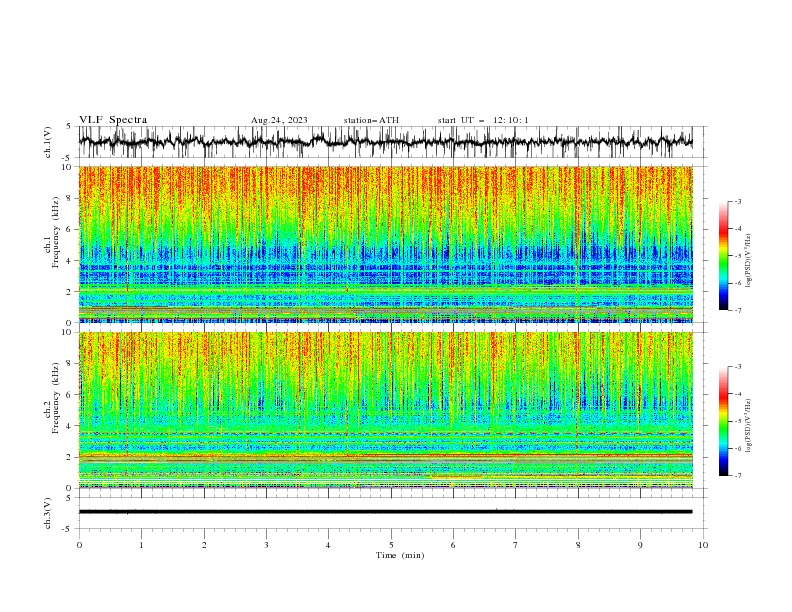Click the 'VLF Spectra' title text
This screenshot has height=612, width=792.
113,120
